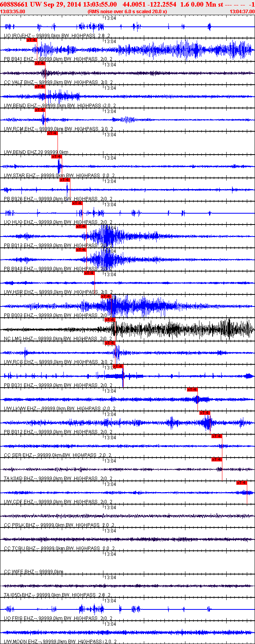
Task: Click the red pick flag on UW RCS trace
Action: [110, 343]
